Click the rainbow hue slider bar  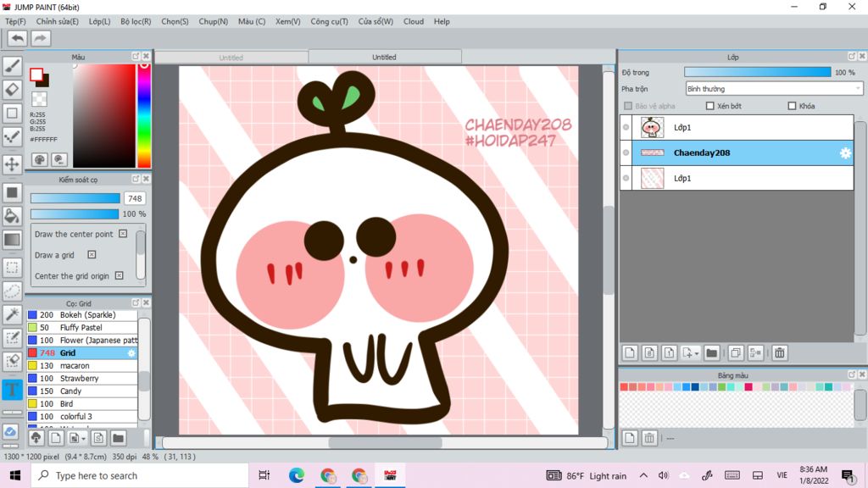point(144,115)
